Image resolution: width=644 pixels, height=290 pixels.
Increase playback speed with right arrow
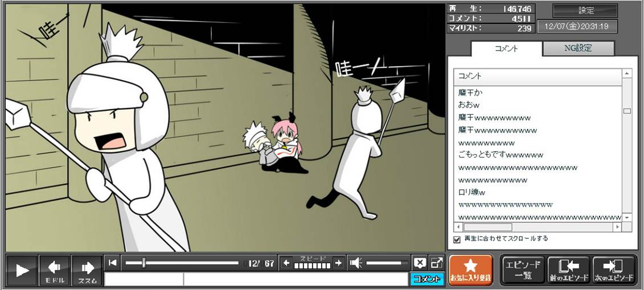click(x=338, y=263)
